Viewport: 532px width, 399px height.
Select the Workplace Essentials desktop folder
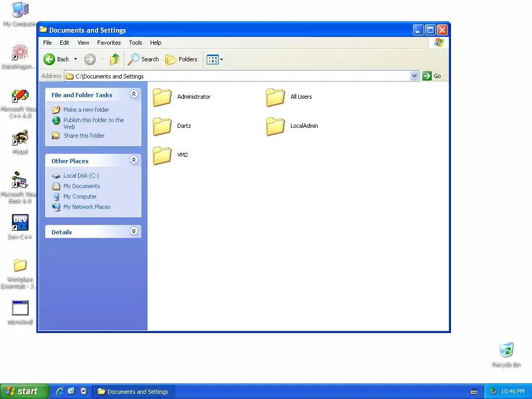click(19, 273)
